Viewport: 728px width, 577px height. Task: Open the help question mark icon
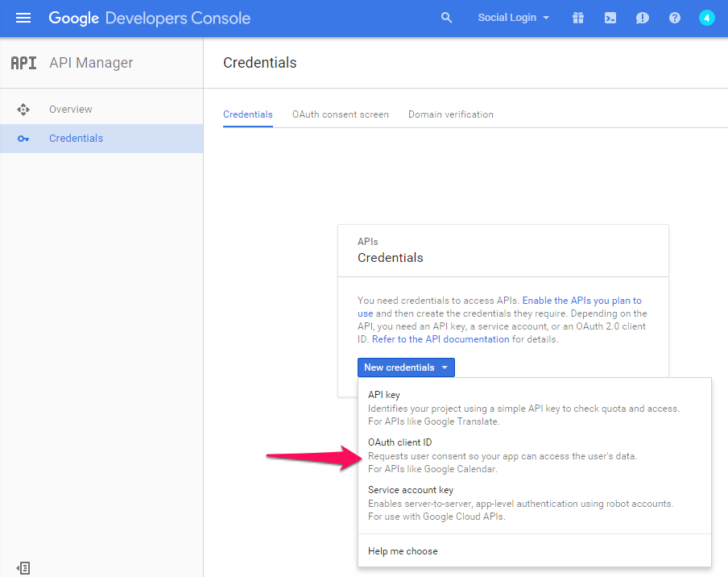click(x=675, y=18)
